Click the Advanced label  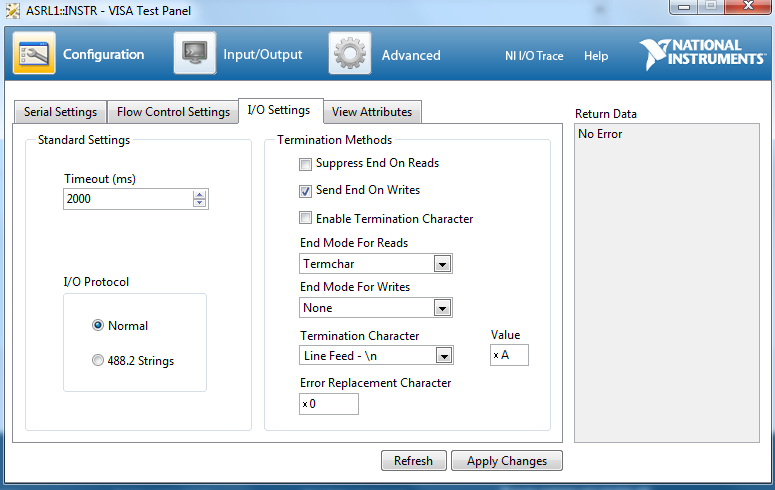point(411,55)
